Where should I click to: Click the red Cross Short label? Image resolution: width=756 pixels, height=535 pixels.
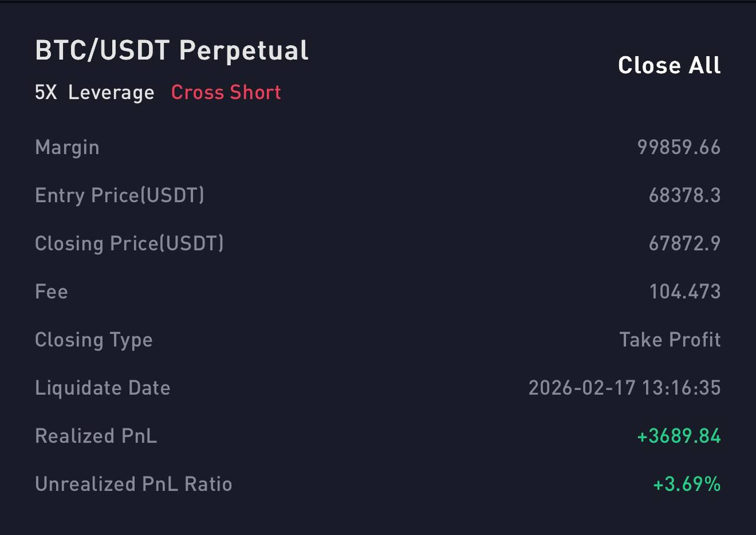click(x=226, y=93)
